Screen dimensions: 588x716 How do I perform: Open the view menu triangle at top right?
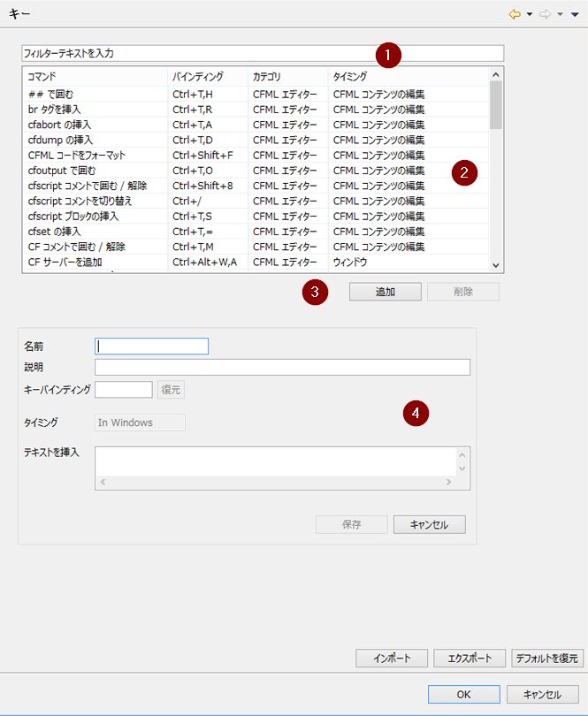pos(575,15)
